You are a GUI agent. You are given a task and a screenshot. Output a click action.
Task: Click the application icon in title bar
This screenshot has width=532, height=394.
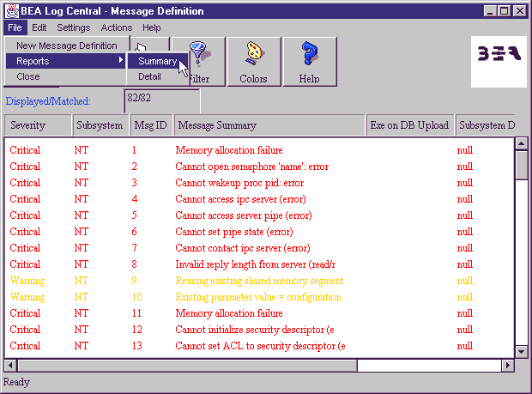coord(11,11)
